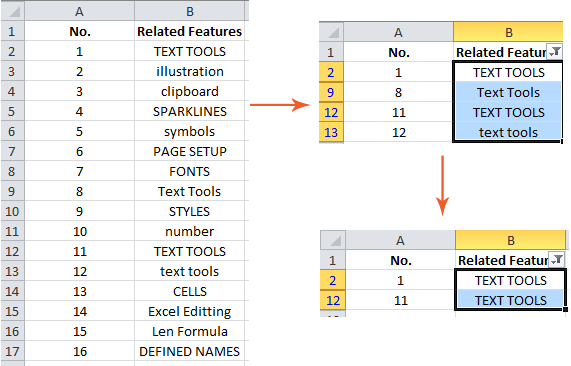The height and width of the screenshot is (366, 571).
Task: Select the 'illustration' cell
Action: tap(190, 71)
